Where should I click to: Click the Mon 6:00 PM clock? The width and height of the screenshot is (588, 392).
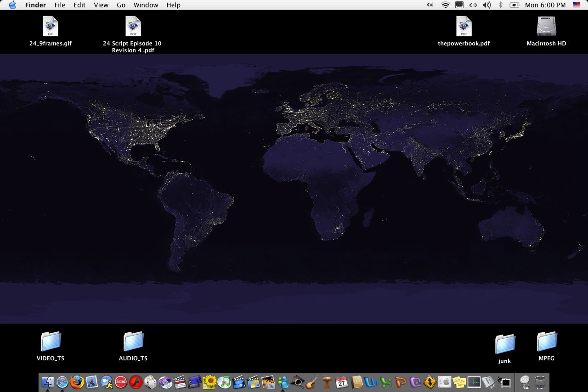click(545, 5)
